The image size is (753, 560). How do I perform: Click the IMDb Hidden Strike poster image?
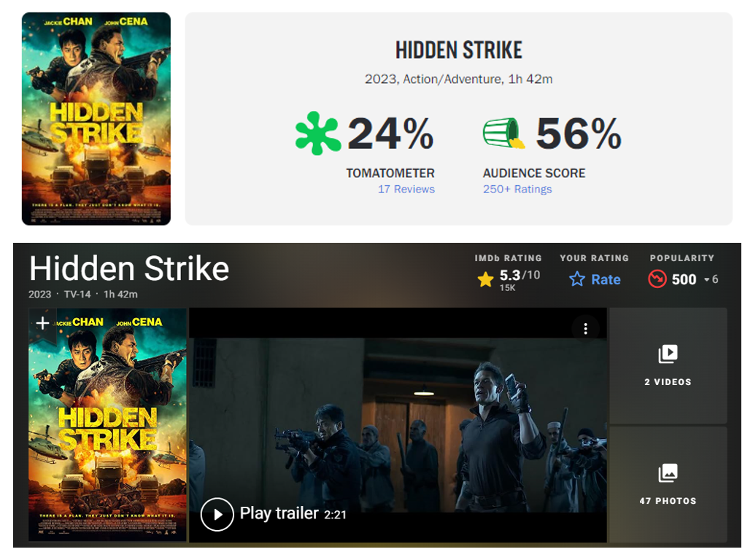point(107,425)
